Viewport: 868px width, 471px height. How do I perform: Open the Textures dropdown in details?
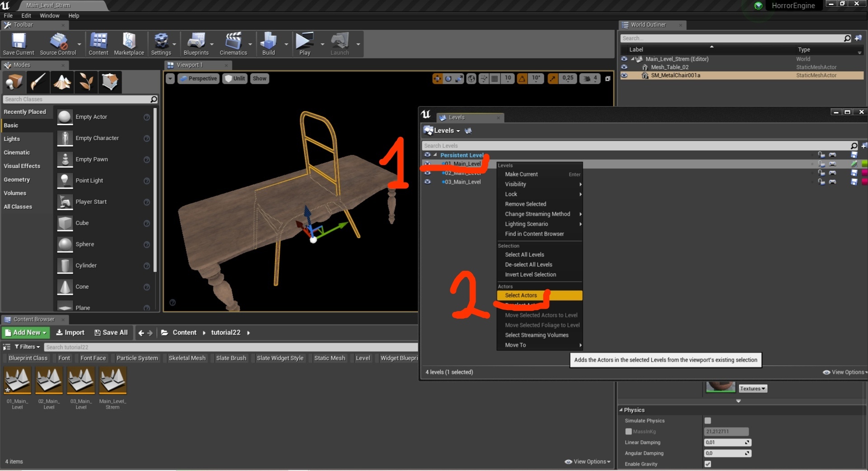[753, 388]
